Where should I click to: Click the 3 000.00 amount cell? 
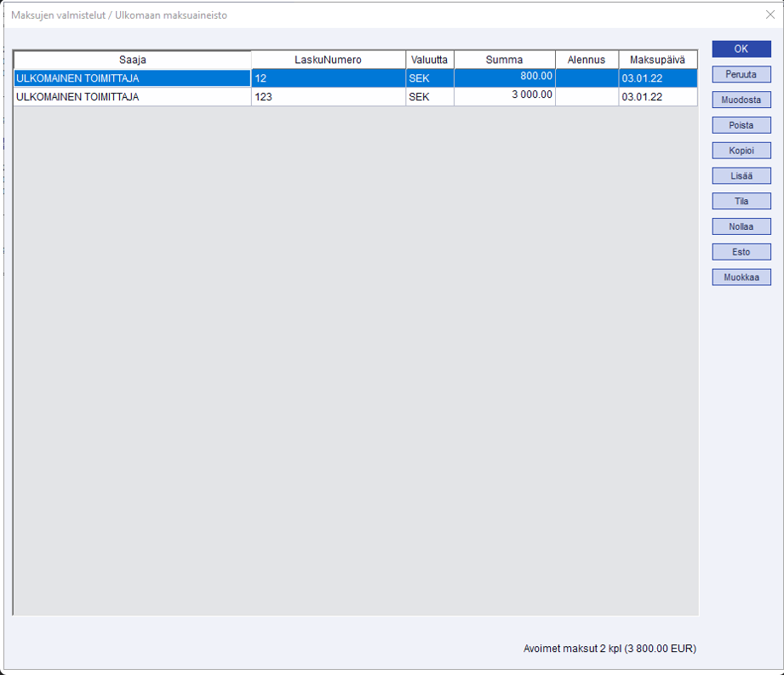[504, 97]
